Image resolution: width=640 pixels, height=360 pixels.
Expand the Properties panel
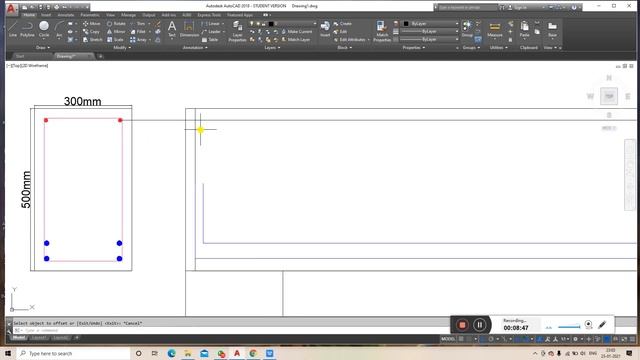click(x=413, y=47)
